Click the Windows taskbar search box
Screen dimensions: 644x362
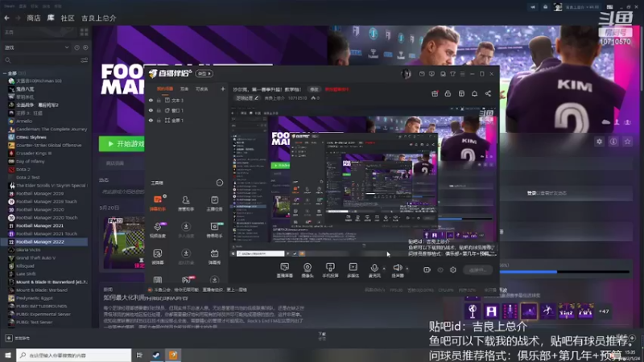click(x=74, y=355)
